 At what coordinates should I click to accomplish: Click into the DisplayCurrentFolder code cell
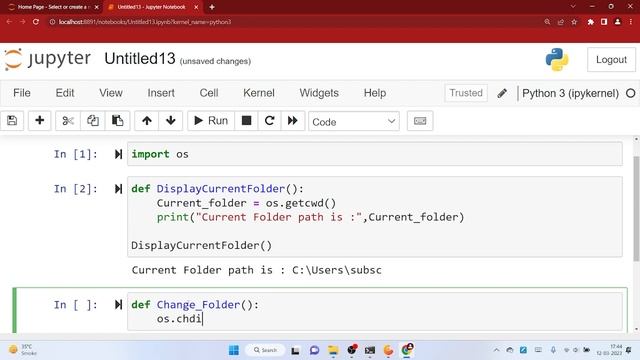[x=375, y=217]
